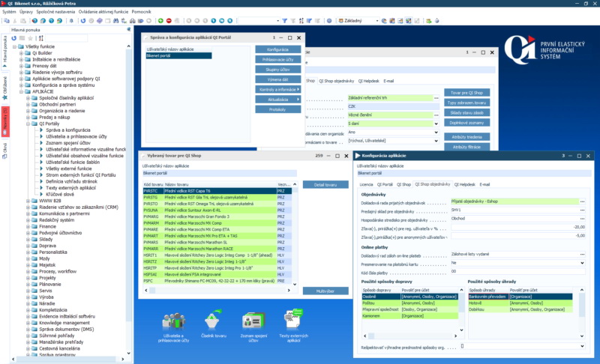The height and width of the screenshot is (364, 600).
Task: Click the blue funnel filter icon
Action: 284,21
